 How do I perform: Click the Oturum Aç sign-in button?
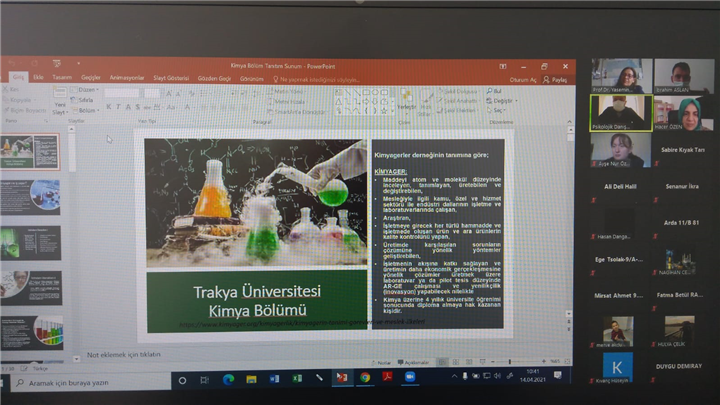click(523, 80)
